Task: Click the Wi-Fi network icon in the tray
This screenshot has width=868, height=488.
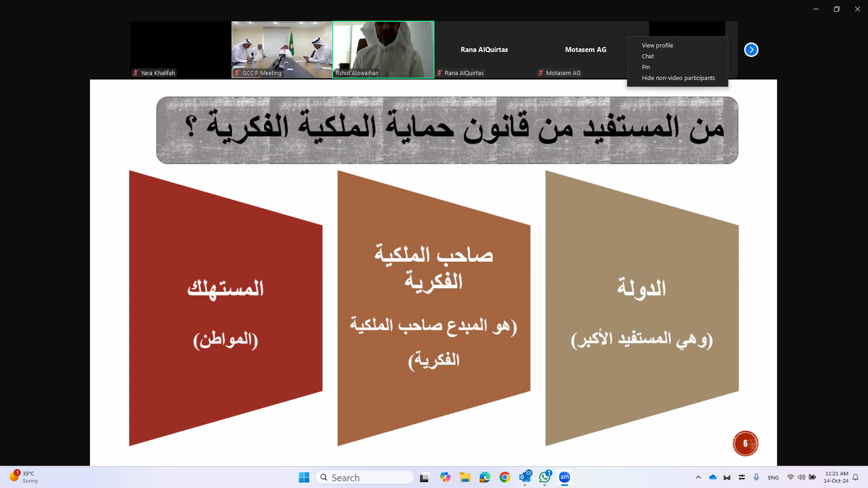Action: [790, 477]
